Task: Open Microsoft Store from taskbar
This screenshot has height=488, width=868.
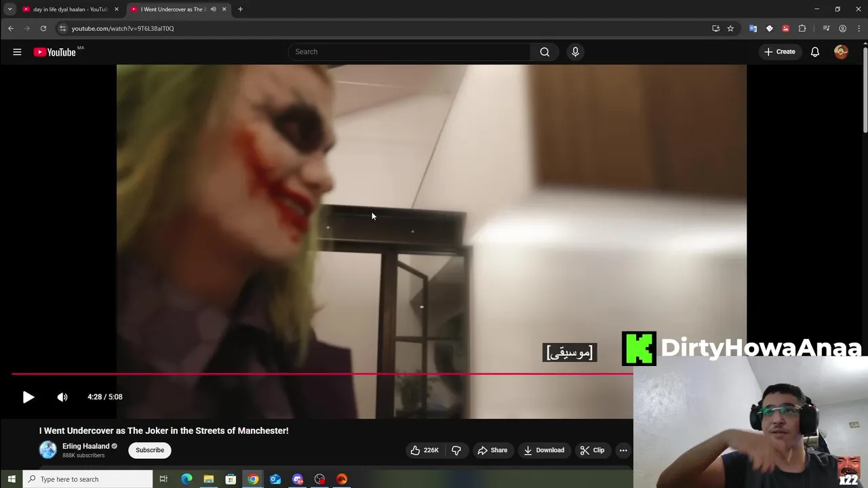Action: (231, 479)
